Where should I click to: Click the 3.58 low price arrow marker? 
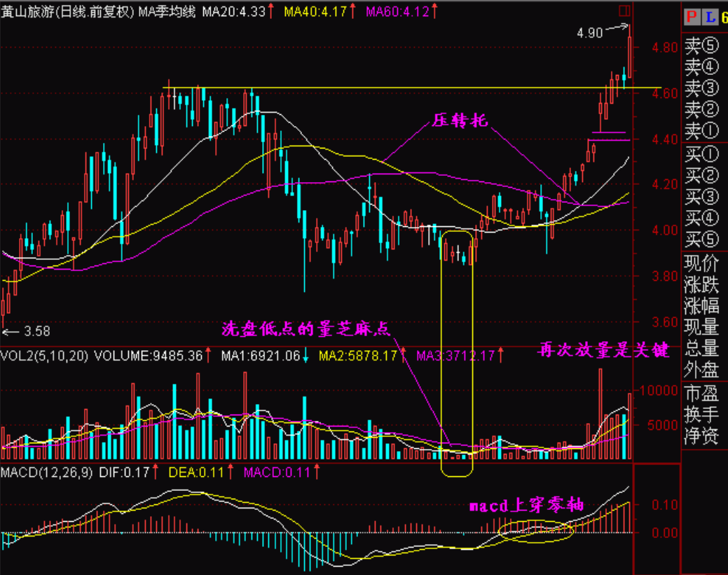(27, 331)
